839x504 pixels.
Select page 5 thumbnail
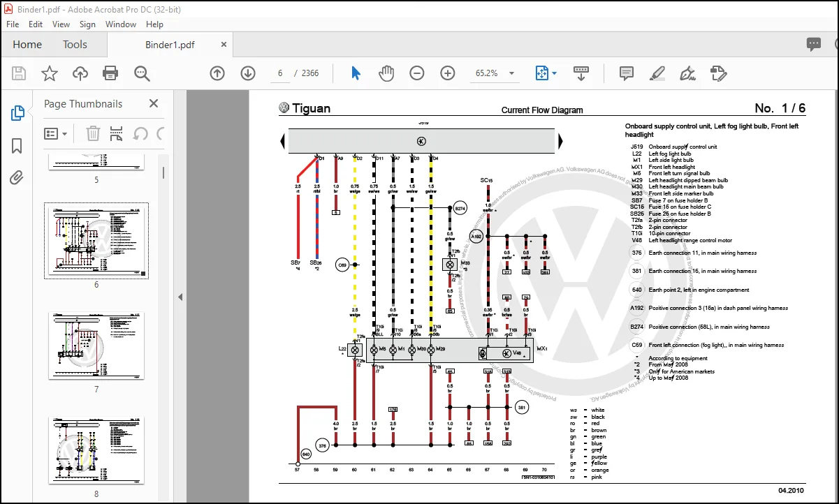point(96,162)
